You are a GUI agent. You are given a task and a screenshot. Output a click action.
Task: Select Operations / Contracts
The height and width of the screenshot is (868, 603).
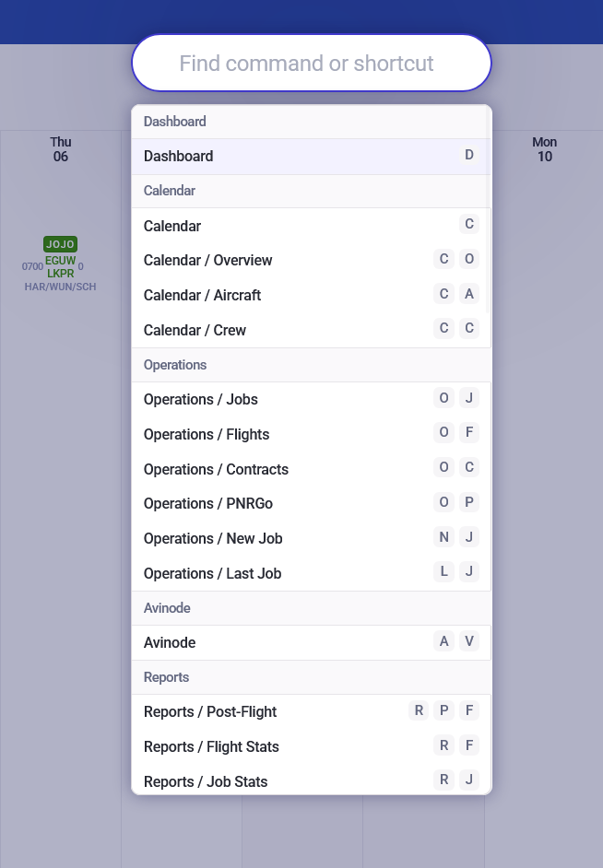(311, 469)
